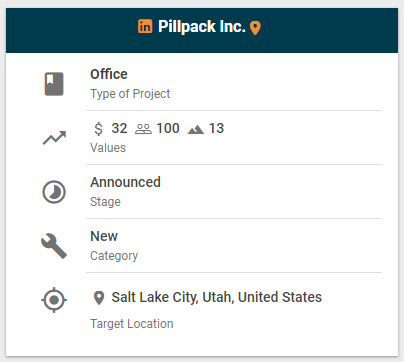Select the bookmark icon for Type of Project

coord(54,84)
